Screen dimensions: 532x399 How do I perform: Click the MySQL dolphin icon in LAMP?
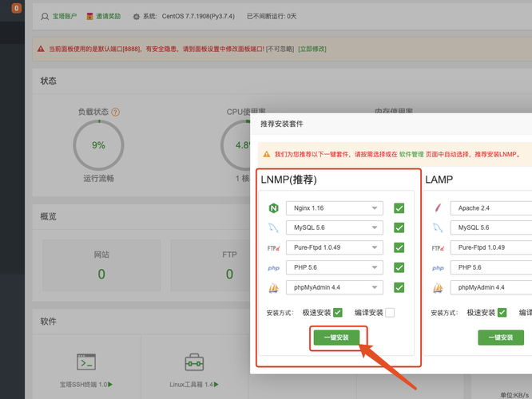coord(438,227)
